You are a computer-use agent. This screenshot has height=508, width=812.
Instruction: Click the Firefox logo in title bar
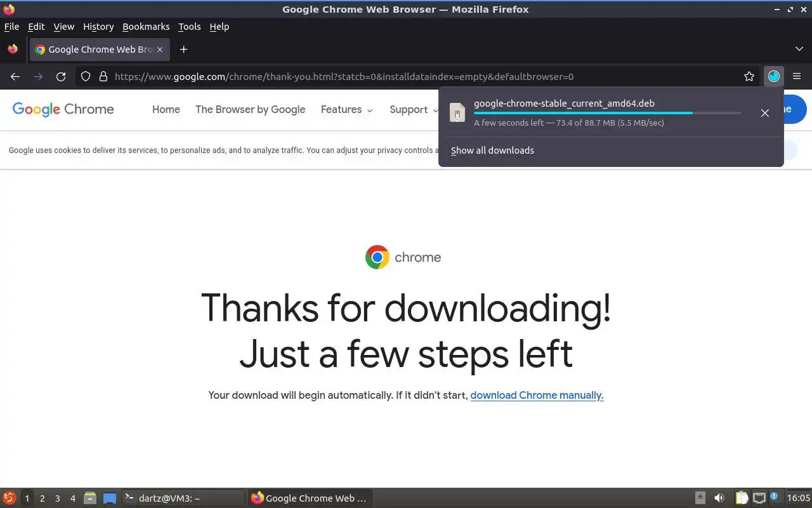(9, 9)
